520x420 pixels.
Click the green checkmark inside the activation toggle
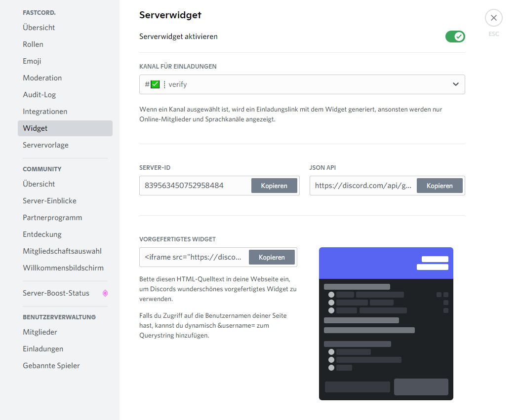click(x=458, y=37)
